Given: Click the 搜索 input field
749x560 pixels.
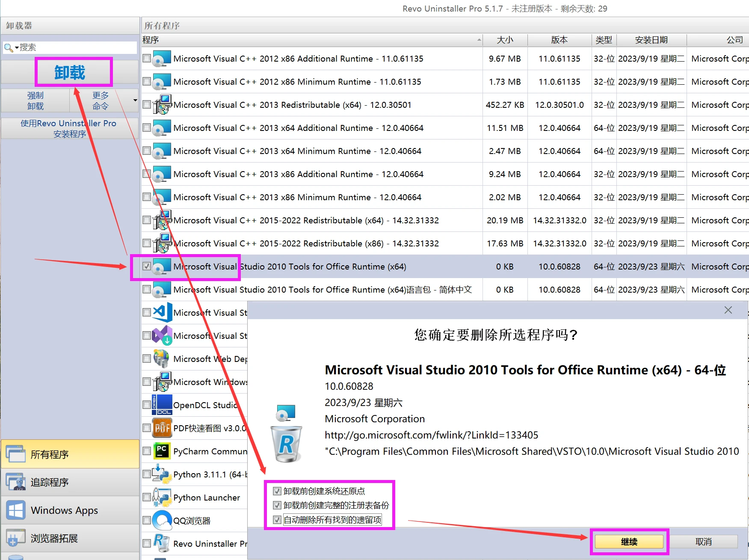Looking at the screenshot, I should point(77,47).
